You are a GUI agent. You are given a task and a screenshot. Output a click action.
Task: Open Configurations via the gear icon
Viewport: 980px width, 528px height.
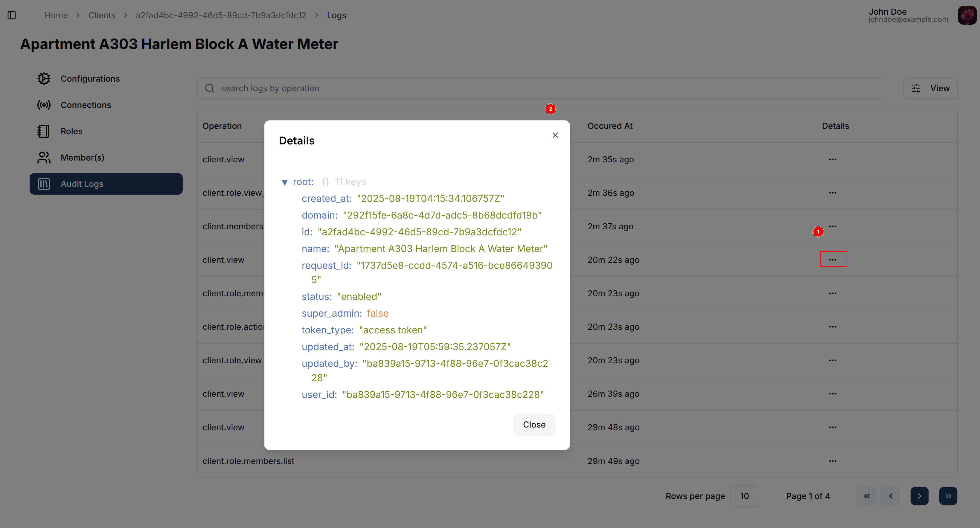44,78
